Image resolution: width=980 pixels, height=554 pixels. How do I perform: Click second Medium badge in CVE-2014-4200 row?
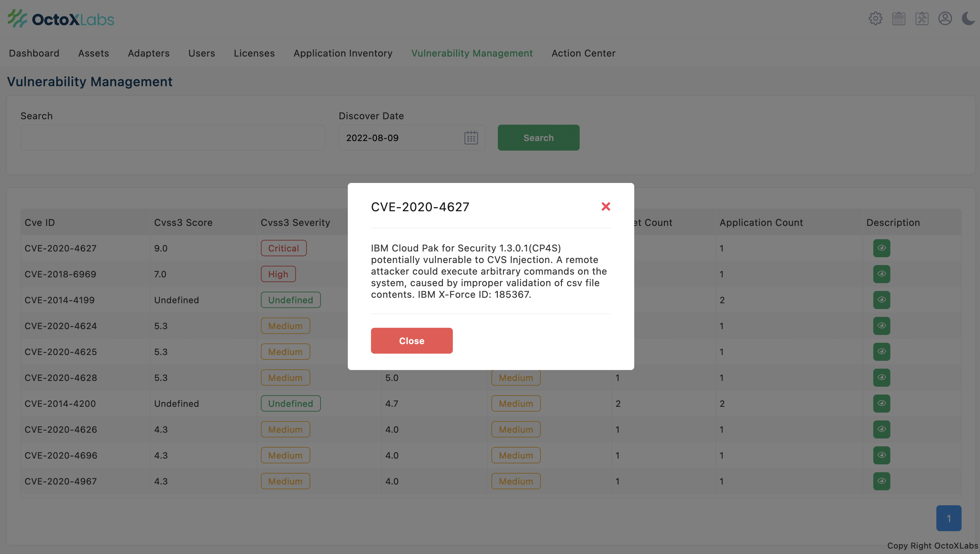[x=516, y=403]
